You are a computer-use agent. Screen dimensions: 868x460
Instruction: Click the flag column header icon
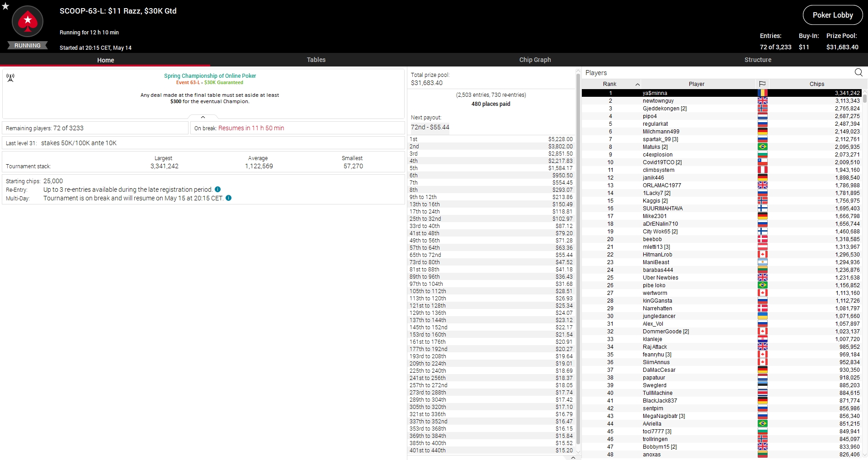[762, 84]
